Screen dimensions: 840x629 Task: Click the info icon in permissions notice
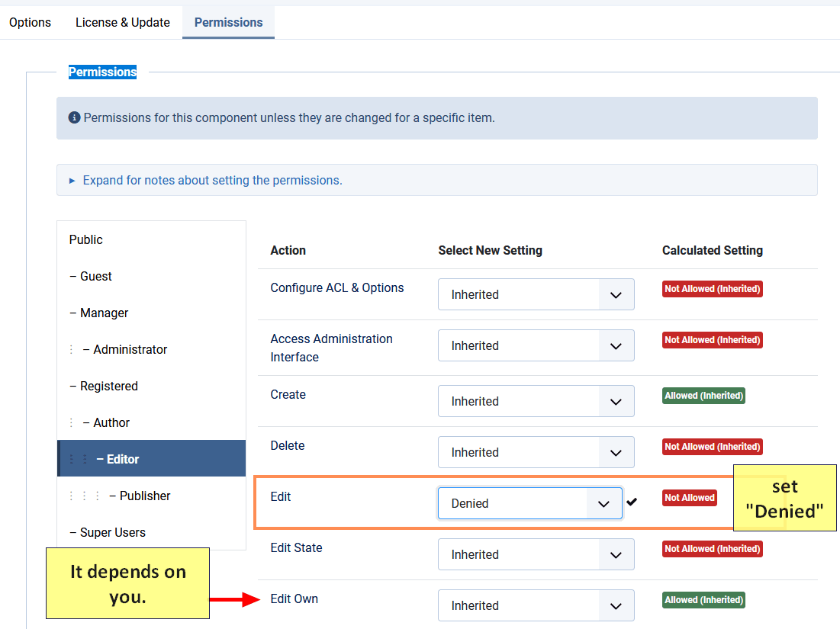[74, 118]
